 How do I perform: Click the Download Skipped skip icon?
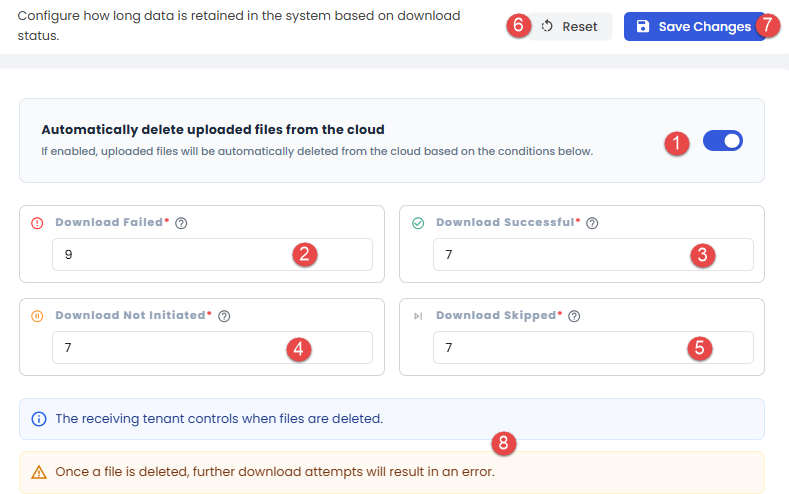coord(418,316)
